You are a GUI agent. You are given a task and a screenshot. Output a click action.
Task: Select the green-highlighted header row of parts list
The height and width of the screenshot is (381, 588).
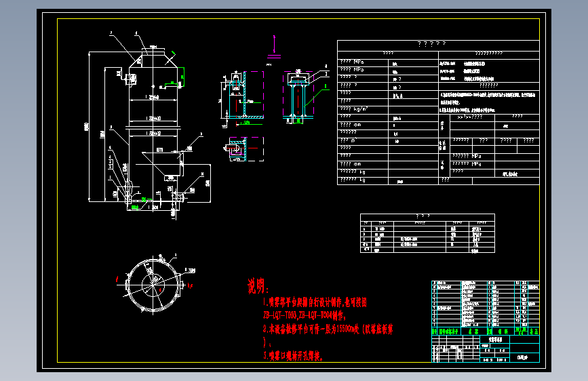485,332
